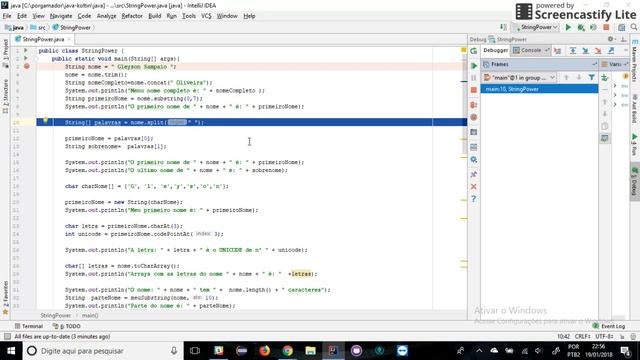Click the Debug bug icon in main toolbar

coord(581,27)
